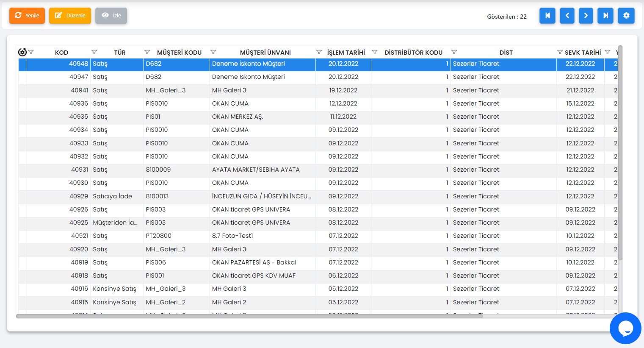
Task: Click Konsinye Satış in row 40916
Action: [x=114, y=289]
